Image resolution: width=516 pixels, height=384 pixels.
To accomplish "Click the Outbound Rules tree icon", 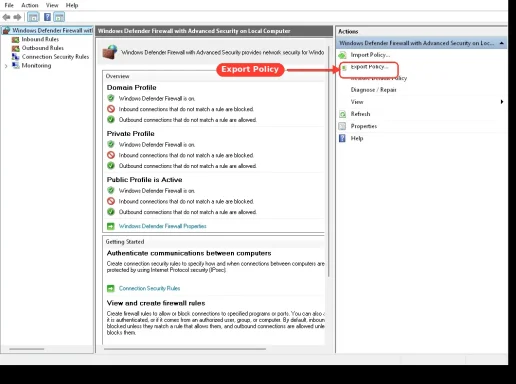I will tap(16, 48).
